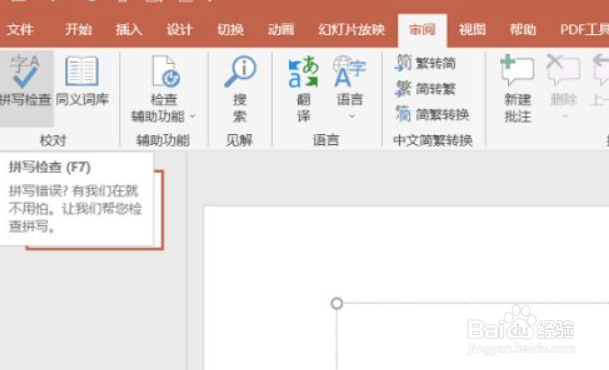This screenshot has height=370, width=609.
Task: Open the 帮助 tab
Action: pyautogui.click(x=523, y=30)
